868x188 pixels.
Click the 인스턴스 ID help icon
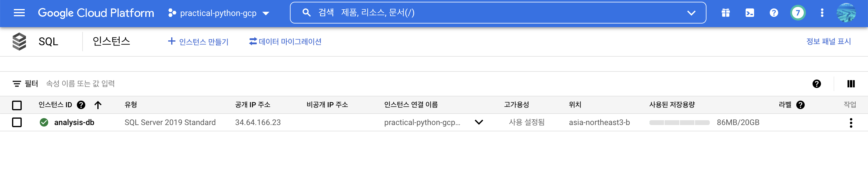(x=81, y=105)
